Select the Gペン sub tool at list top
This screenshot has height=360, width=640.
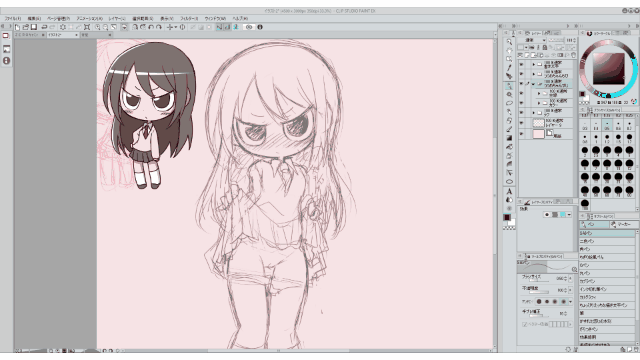607,233
